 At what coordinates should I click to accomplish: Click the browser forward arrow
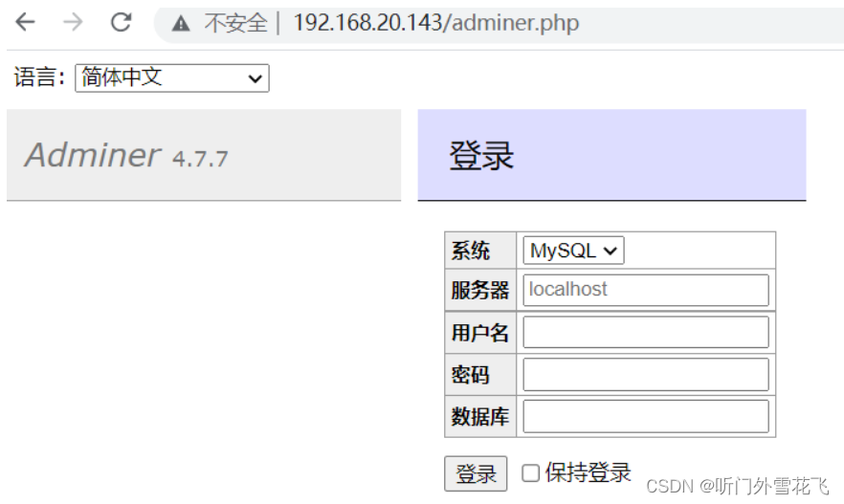[73, 22]
